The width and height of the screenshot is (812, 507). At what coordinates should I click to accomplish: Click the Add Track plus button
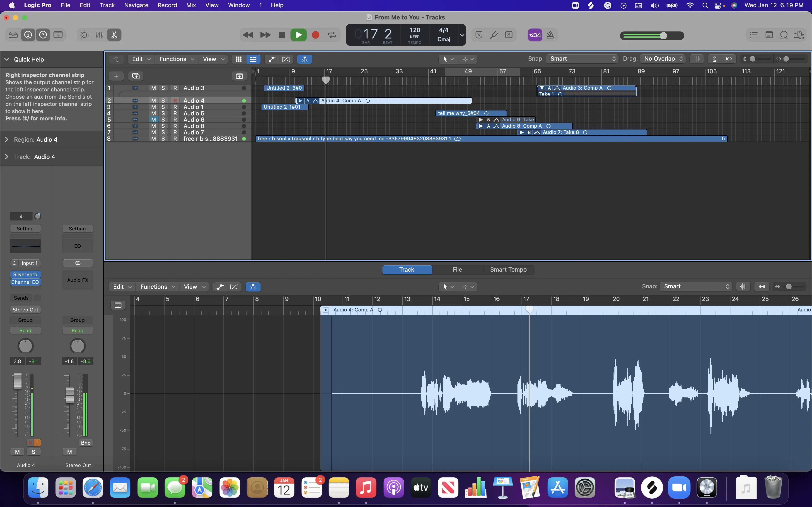pyautogui.click(x=116, y=76)
